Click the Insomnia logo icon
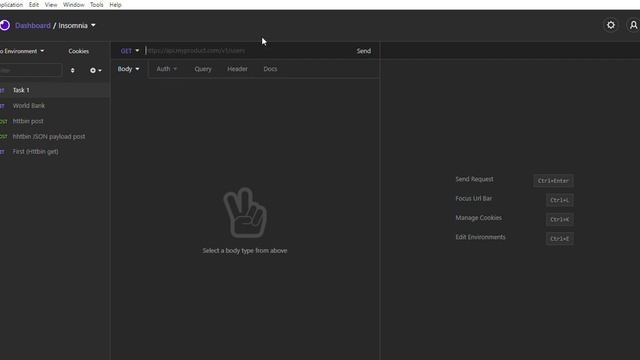640x360 pixels. 4,25
